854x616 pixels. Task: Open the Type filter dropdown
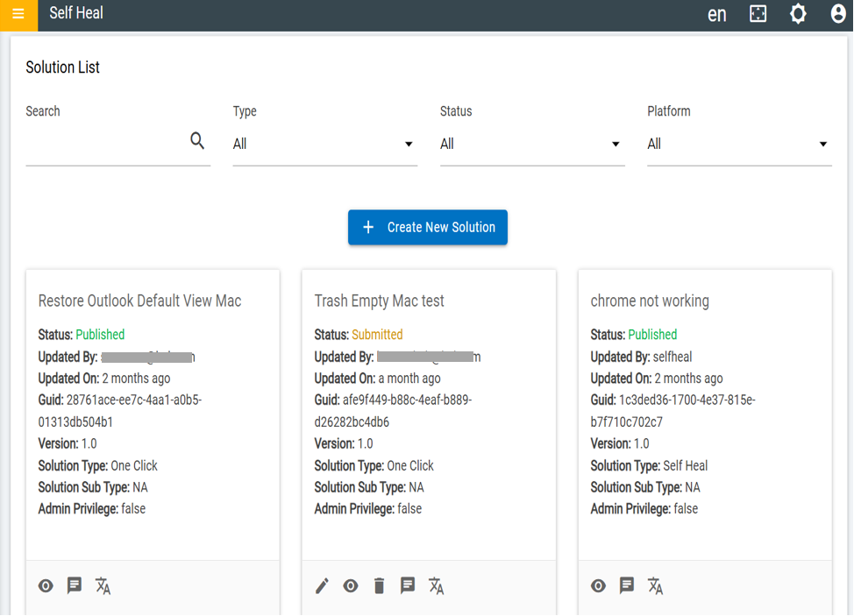(x=324, y=145)
